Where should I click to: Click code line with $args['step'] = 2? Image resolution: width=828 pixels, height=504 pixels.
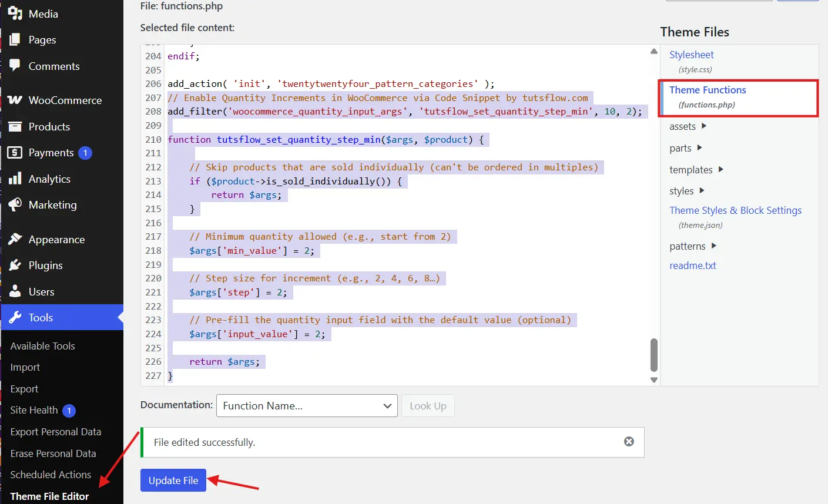(x=238, y=293)
